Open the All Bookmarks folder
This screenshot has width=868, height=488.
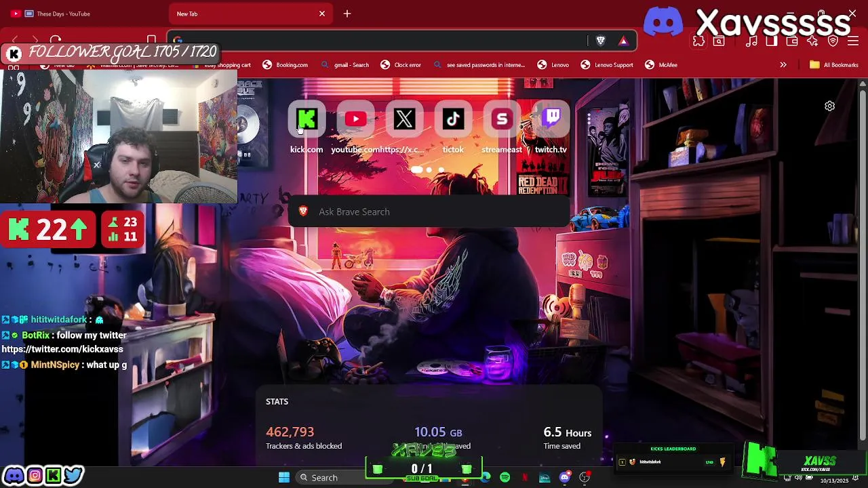834,65
